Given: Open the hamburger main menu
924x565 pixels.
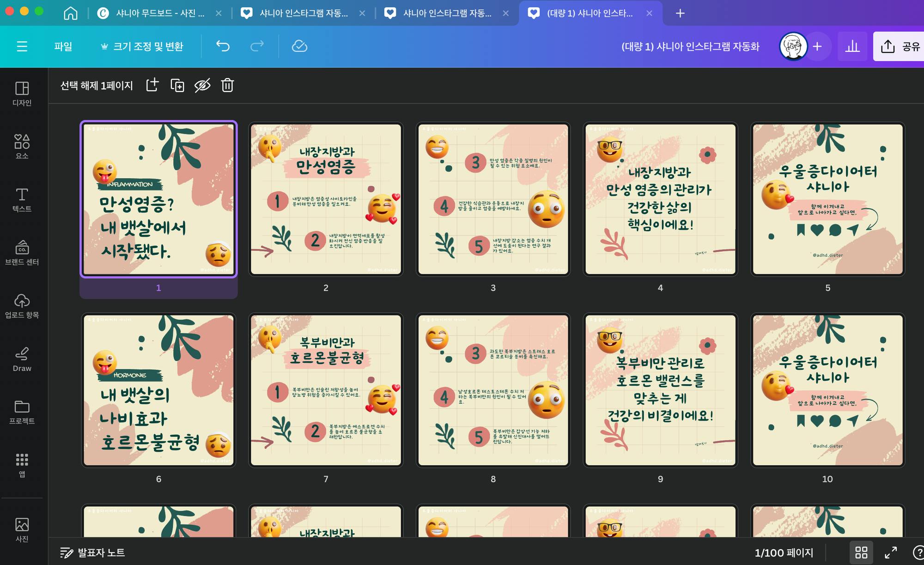Looking at the screenshot, I should (22, 46).
